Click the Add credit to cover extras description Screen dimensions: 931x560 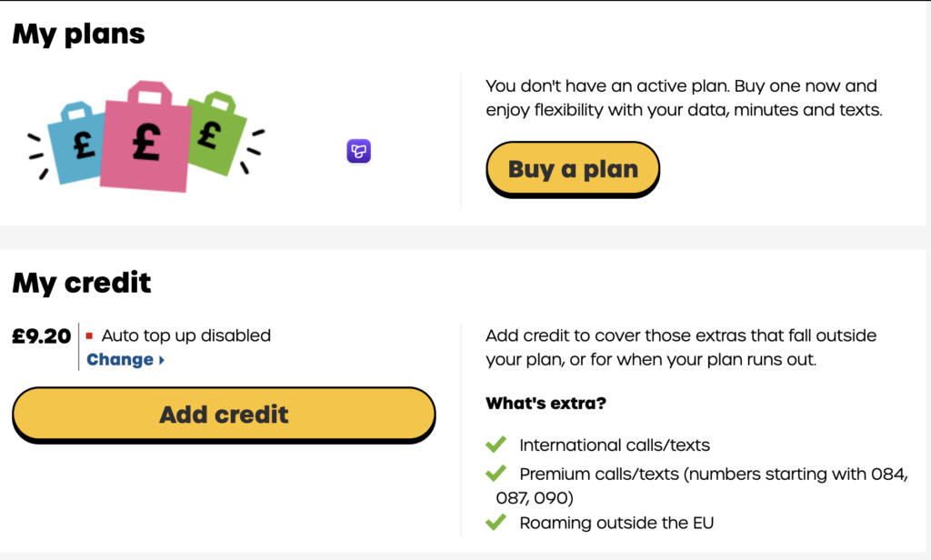coord(681,347)
